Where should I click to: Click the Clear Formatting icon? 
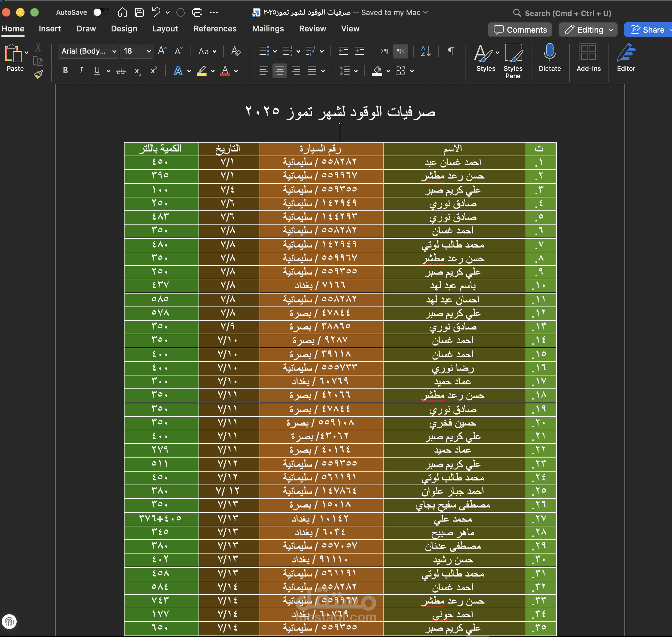tap(236, 51)
